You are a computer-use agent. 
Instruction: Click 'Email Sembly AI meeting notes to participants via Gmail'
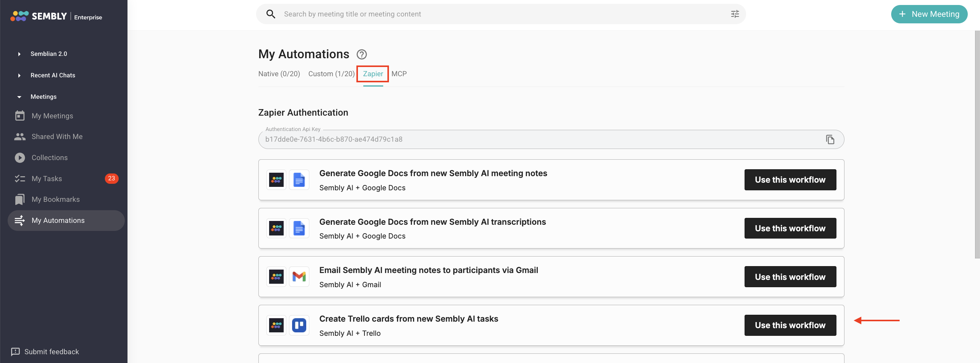429,270
